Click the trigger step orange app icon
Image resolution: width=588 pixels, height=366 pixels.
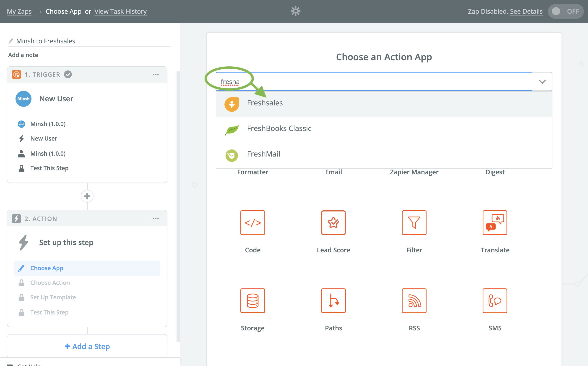[x=16, y=74]
